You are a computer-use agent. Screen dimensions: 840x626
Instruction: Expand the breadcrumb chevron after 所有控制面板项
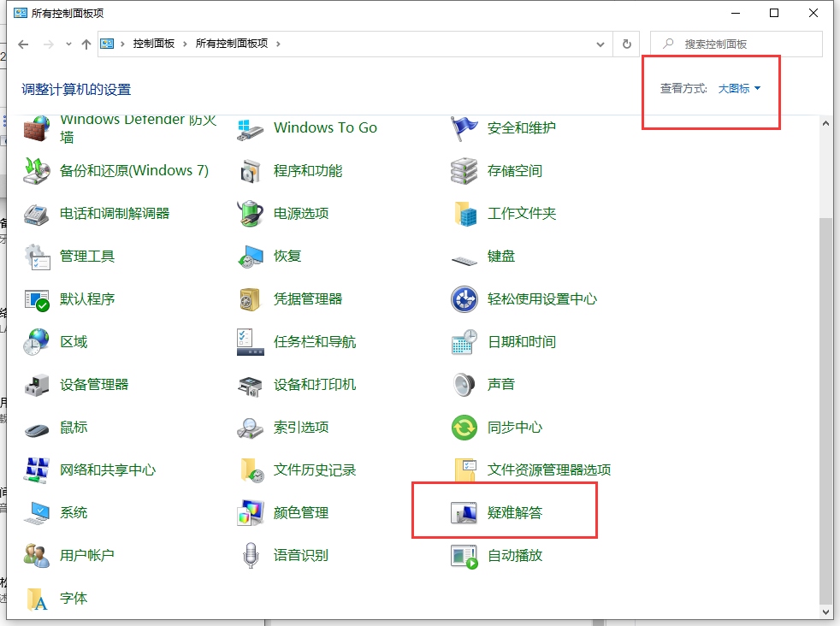coord(279,43)
